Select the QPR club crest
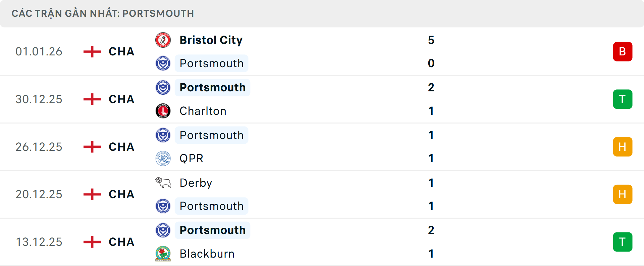The height and width of the screenshot is (266, 644). click(x=163, y=158)
